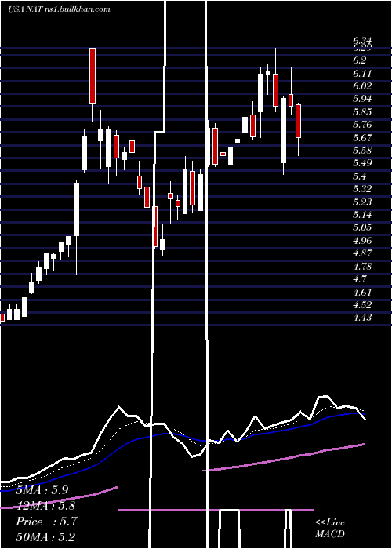Click the 5MA : 5.9 legend text
Screen dimensions: 392x549
coord(42,490)
